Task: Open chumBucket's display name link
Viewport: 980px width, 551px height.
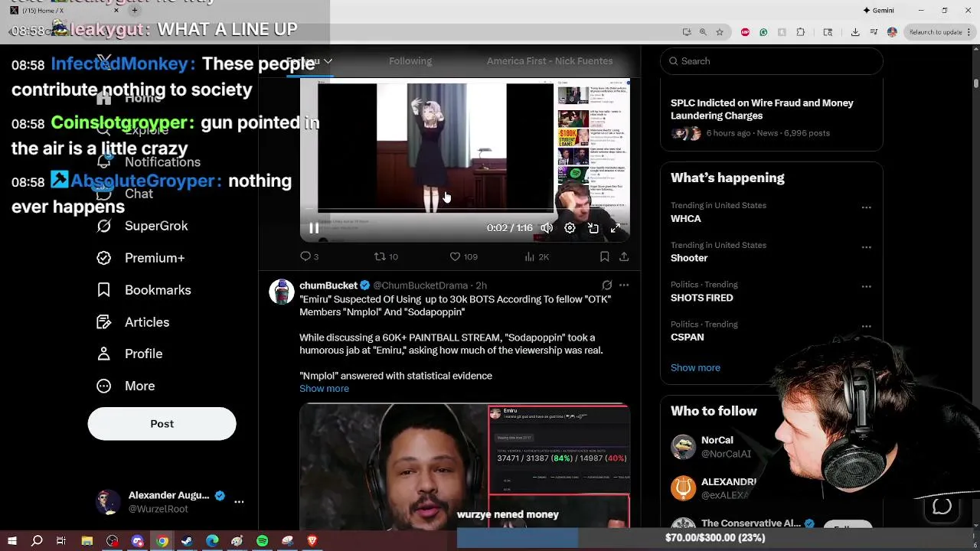Action: pos(328,285)
